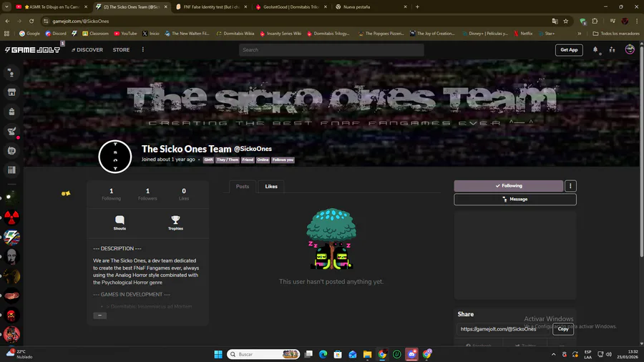Show hidden system tray icons
This screenshot has height=362, width=644.
[553, 354]
